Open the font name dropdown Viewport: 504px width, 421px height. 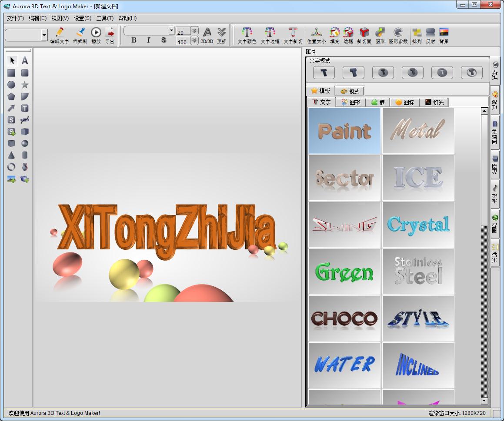click(x=171, y=30)
